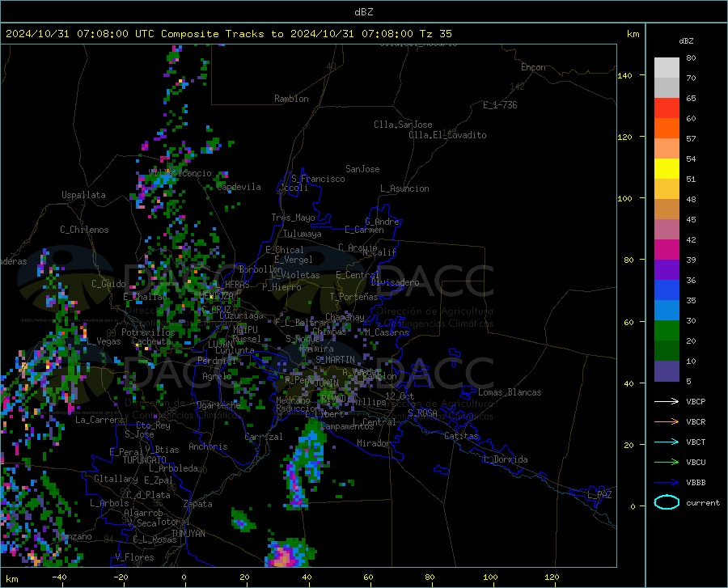Click the Capdevila map label
Image resolution: width=728 pixels, height=588 pixels.
click(x=239, y=187)
